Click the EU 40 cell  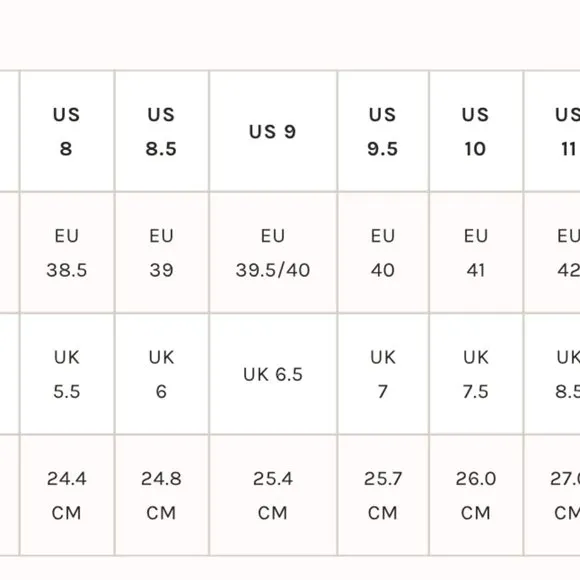point(383,253)
